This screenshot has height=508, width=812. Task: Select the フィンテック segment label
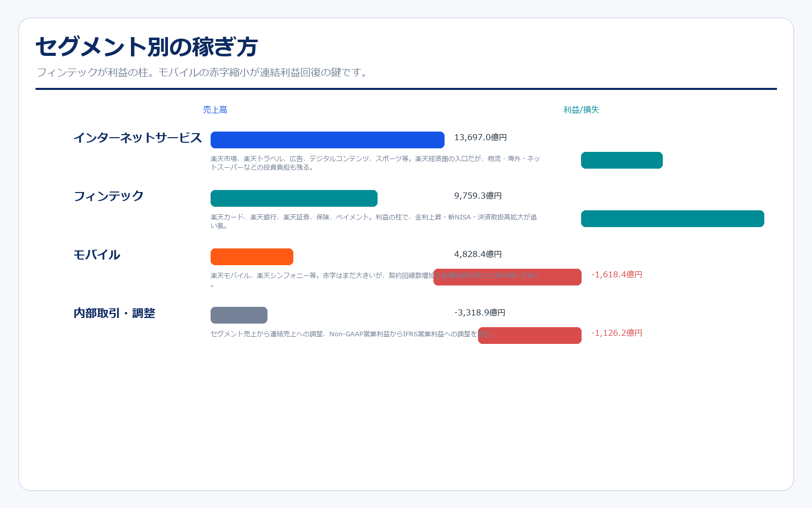tap(109, 196)
